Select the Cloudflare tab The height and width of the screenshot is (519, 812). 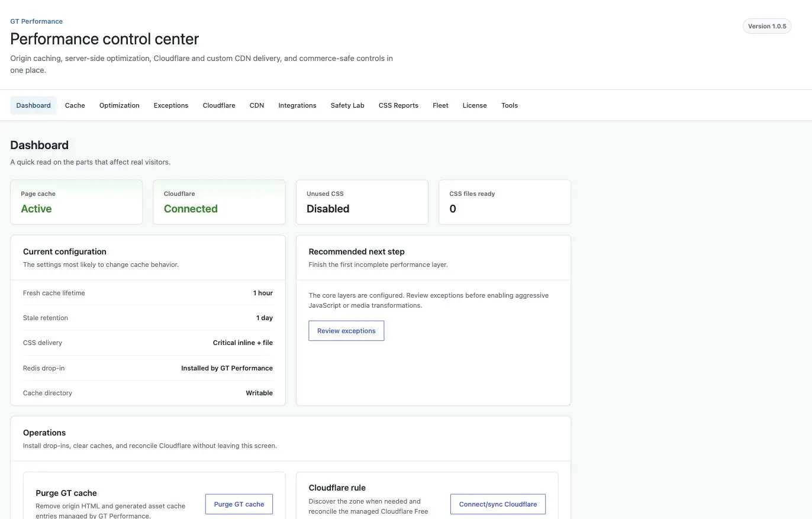coord(218,105)
